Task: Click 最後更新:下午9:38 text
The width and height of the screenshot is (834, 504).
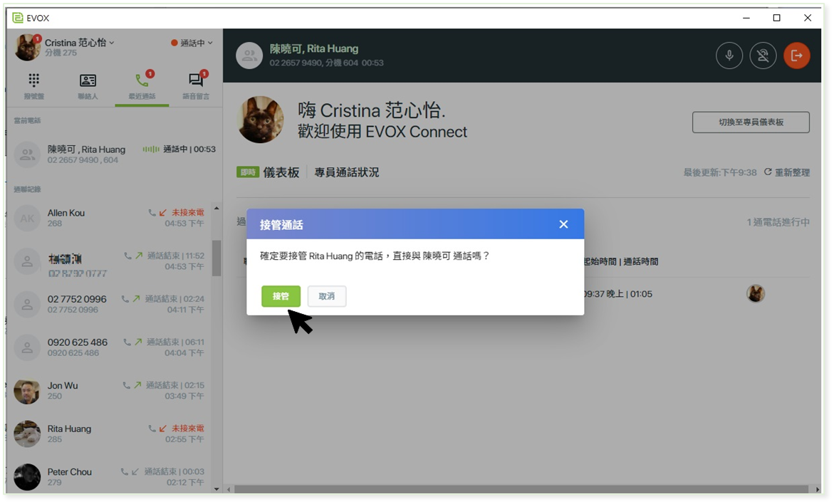Action: coord(719,172)
